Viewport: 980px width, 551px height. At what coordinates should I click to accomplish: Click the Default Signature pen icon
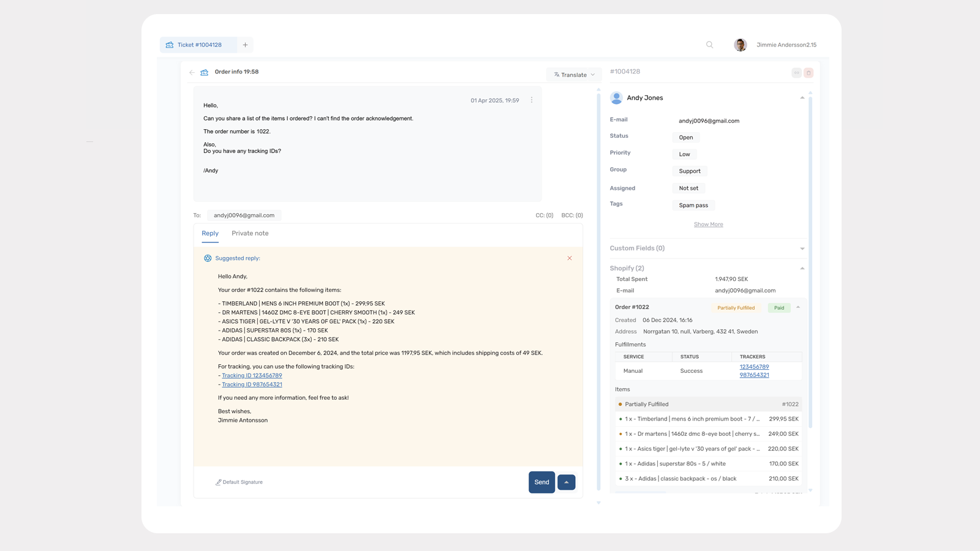tap(219, 482)
